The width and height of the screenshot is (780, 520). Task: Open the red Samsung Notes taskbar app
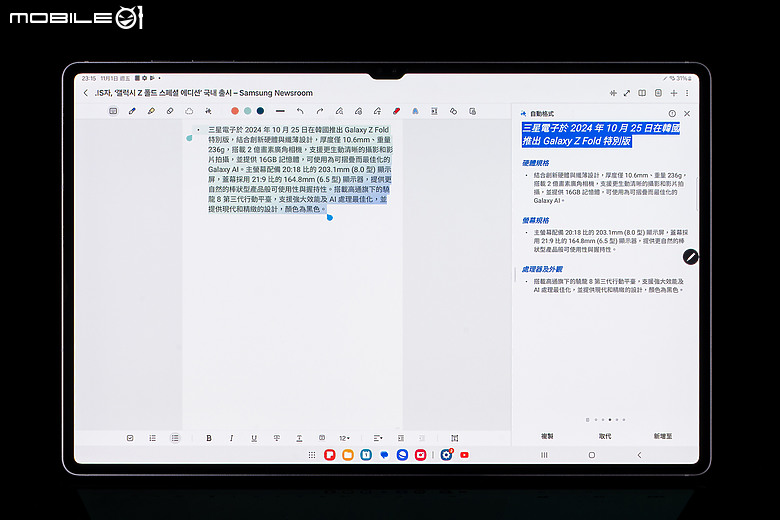[x=330, y=455]
